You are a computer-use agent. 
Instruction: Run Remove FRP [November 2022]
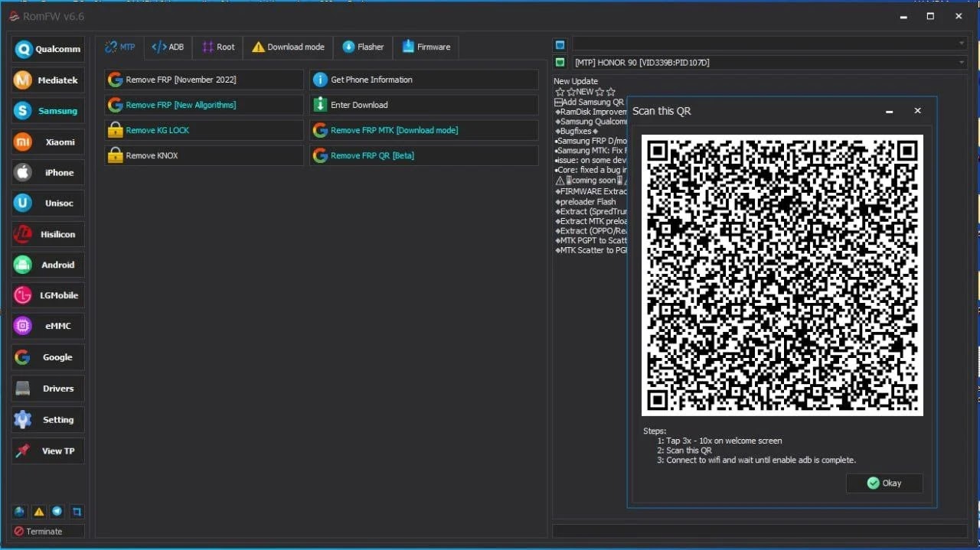click(204, 80)
